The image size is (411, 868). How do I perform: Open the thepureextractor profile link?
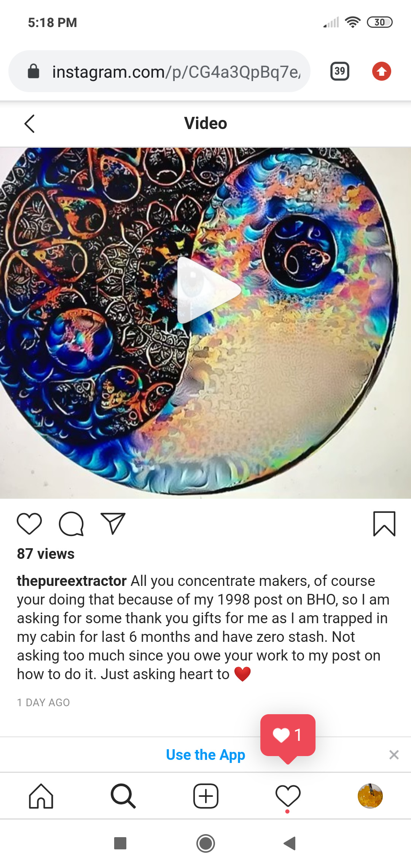click(72, 581)
